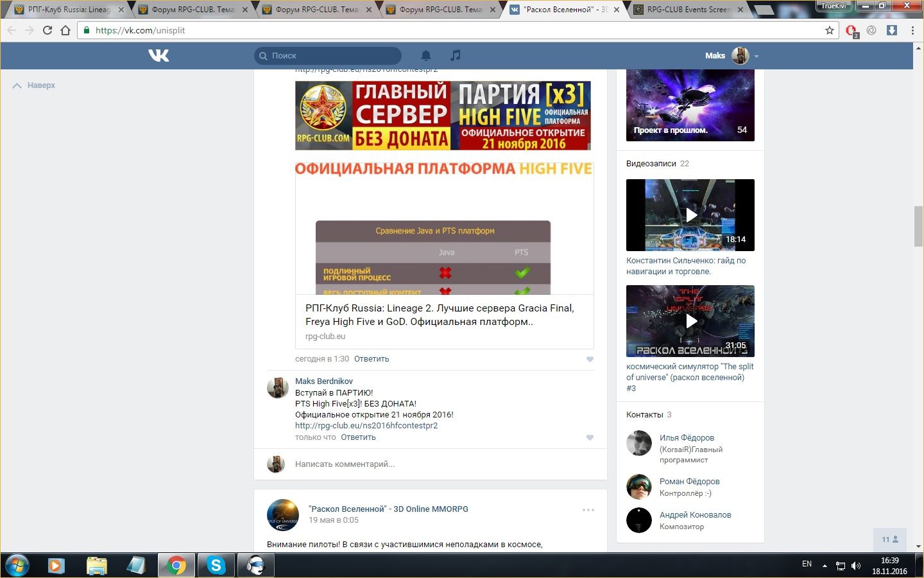924x578 pixels.
Task: Expand the Maks profile dropdown menu
Action: tap(757, 57)
